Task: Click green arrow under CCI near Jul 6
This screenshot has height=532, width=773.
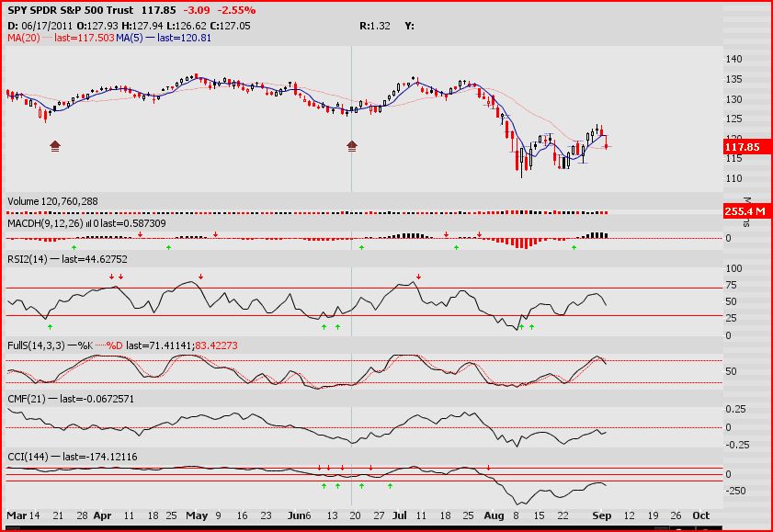Action: pos(390,486)
